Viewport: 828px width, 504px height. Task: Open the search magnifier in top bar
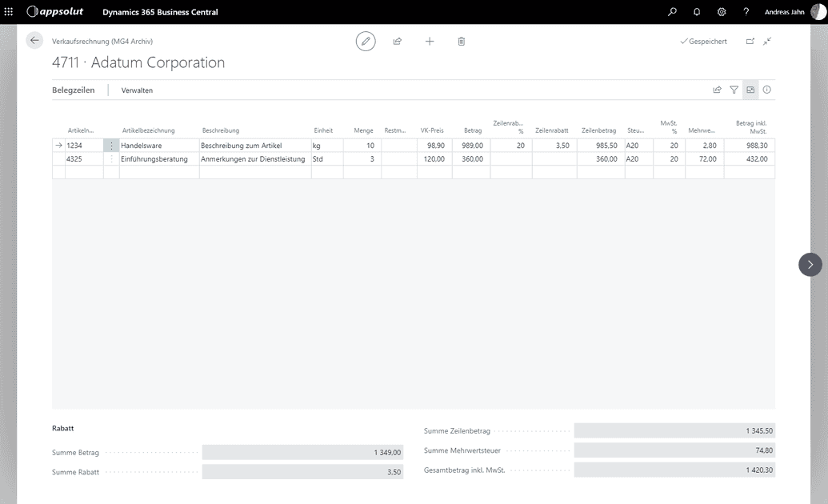(x=672, y=12)
